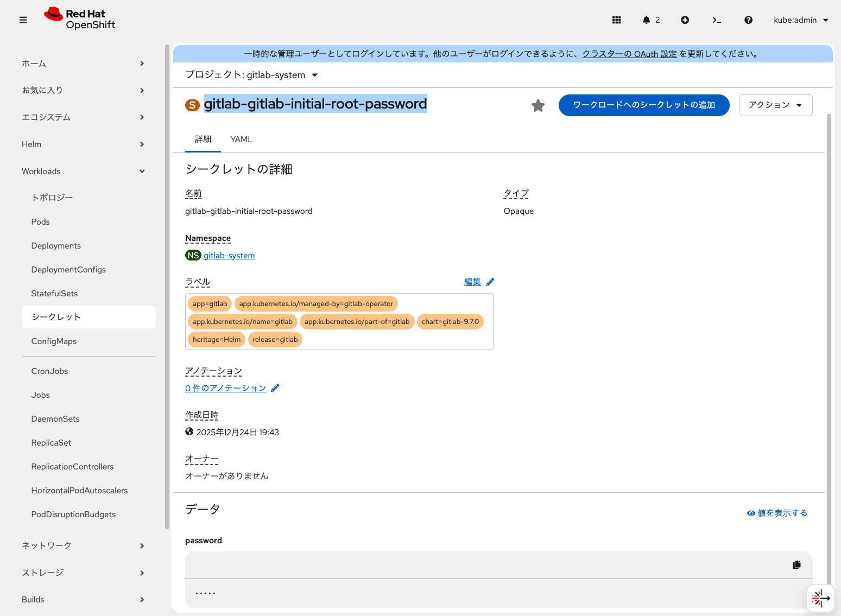Viewport: 841px width, 616px height.
Task: Launch the web terminal icon
Action: 717,20
